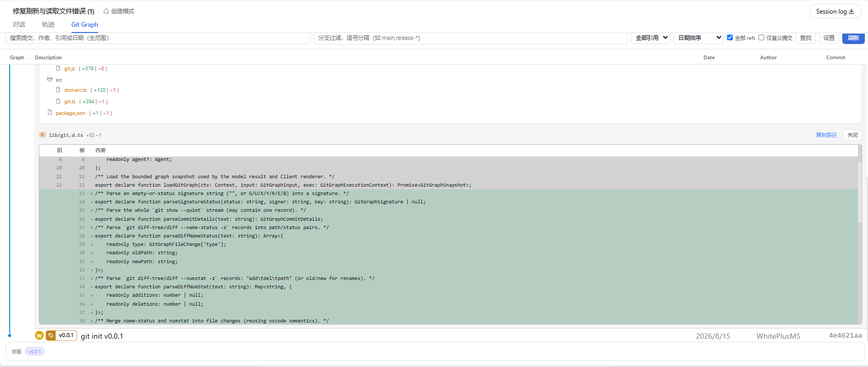Click the 复制路径 link
This screenshot has width=868, height=367.
pos(826,135)
